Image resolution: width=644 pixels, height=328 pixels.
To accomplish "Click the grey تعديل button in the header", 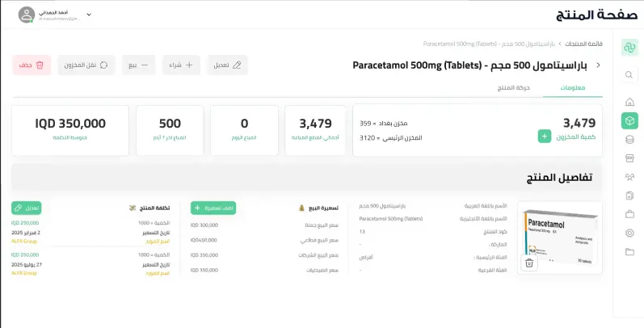I will coord(227,65).
